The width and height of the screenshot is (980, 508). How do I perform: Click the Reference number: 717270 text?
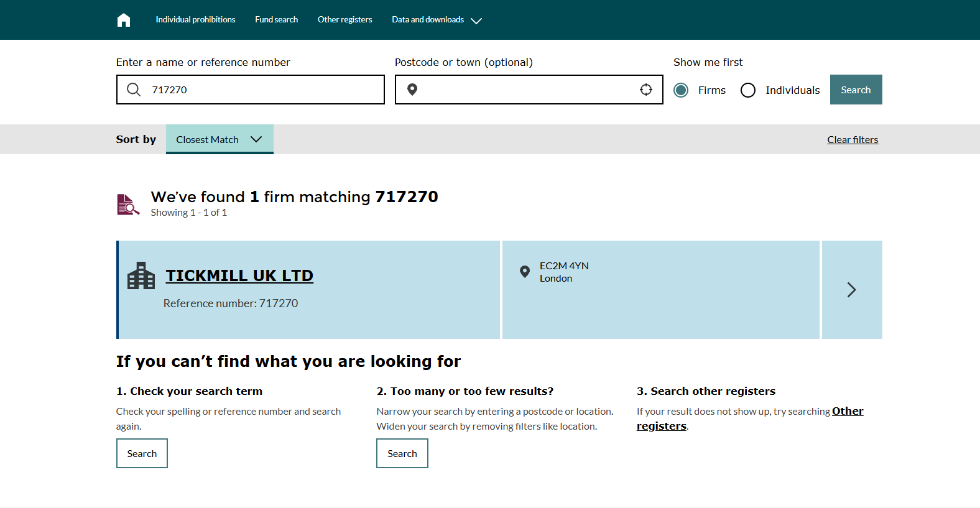(x=231, y=303)
